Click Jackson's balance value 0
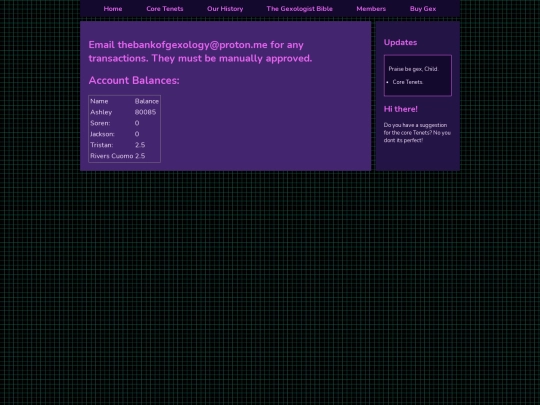Image resolution: width=540 pixels, height=405 pixels. click(137, 134)
